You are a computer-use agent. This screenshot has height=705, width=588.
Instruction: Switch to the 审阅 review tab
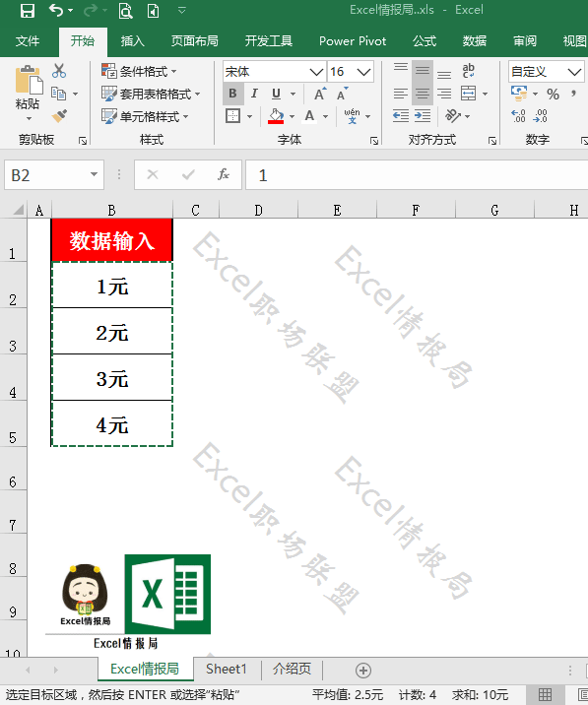click(525, 41)
